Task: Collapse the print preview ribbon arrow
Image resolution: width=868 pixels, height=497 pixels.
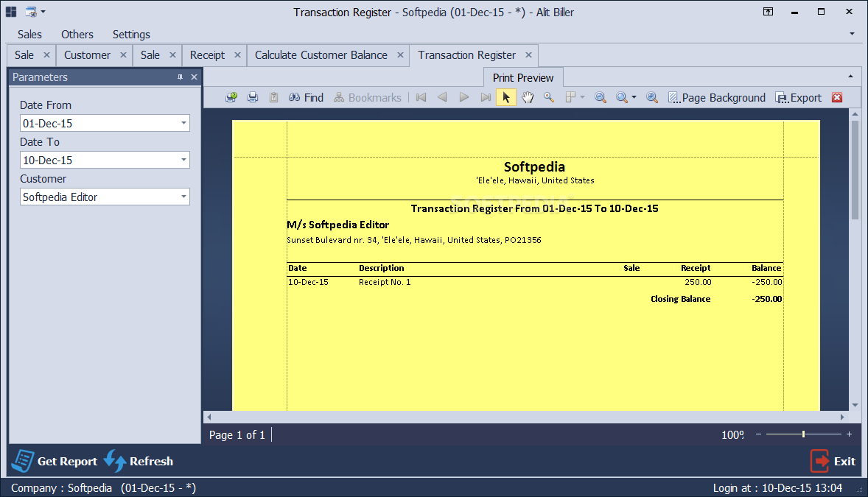Action: (x=850, y=77)
